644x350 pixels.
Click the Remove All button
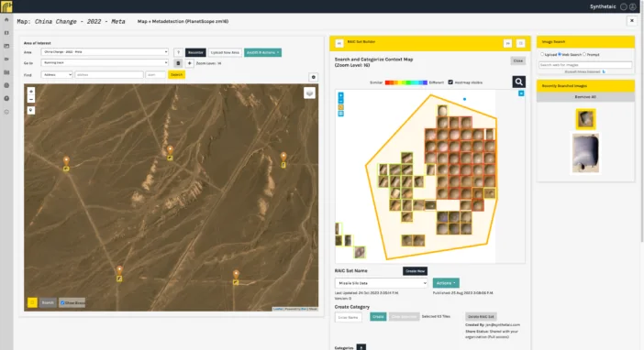[x=585, y=97]
